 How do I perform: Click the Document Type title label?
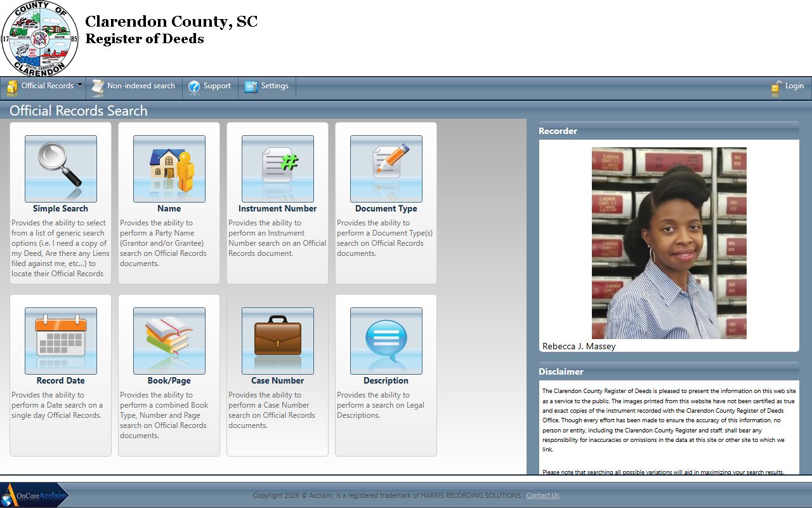pyautogui.click(x=386, y=208)
